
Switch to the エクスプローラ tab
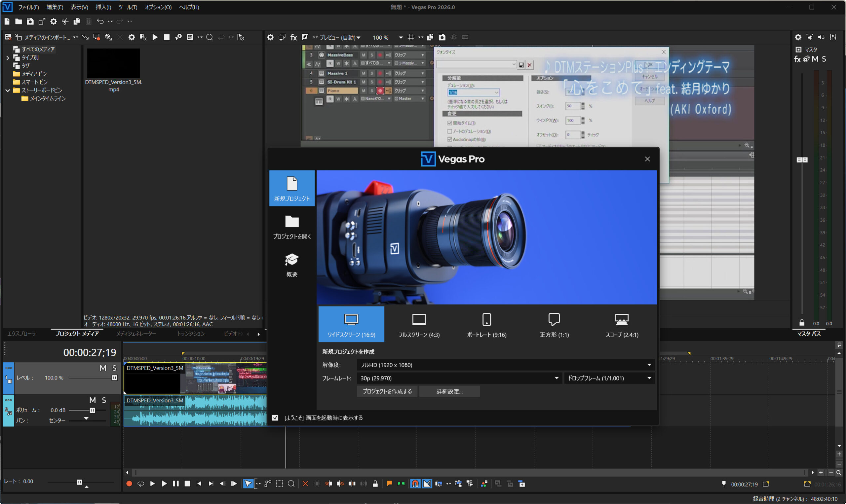pos(22,334)
